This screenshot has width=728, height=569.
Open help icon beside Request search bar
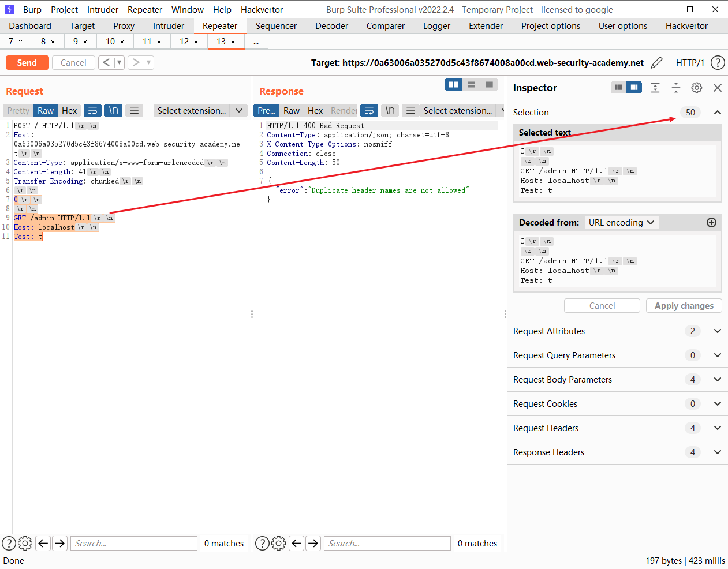coord(9,543)
